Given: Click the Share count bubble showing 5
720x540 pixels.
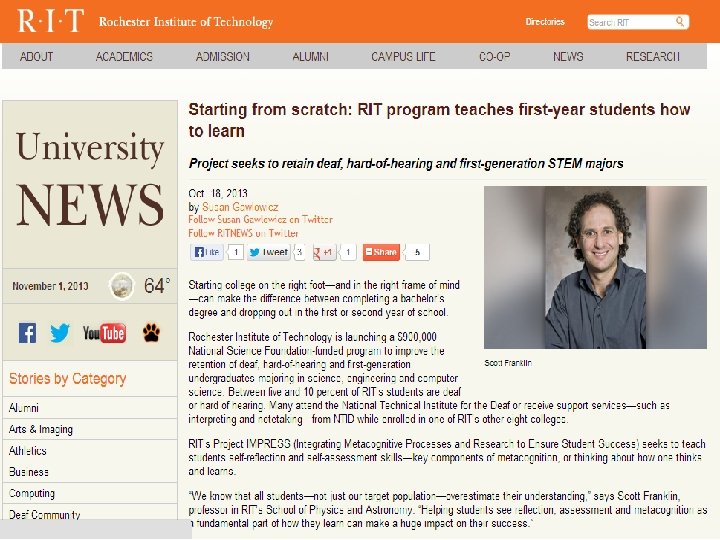Looking at the screenshot, I should [417, 252].
